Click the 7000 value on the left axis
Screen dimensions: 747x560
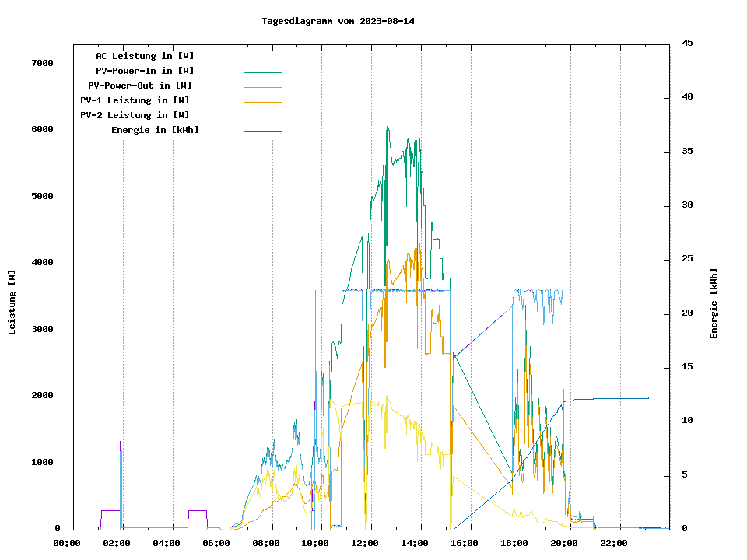click(42, 64)
